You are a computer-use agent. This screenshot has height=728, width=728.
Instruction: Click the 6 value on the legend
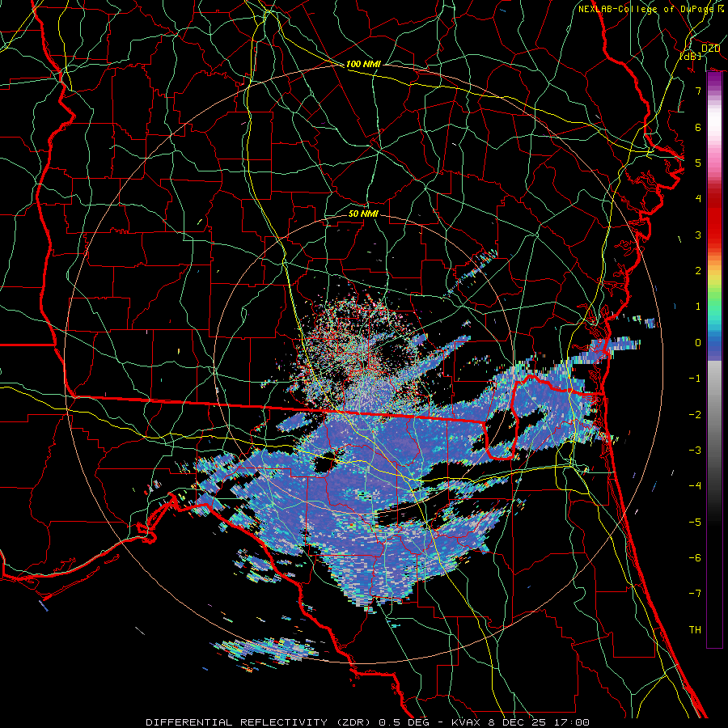(x=698, y=127)
